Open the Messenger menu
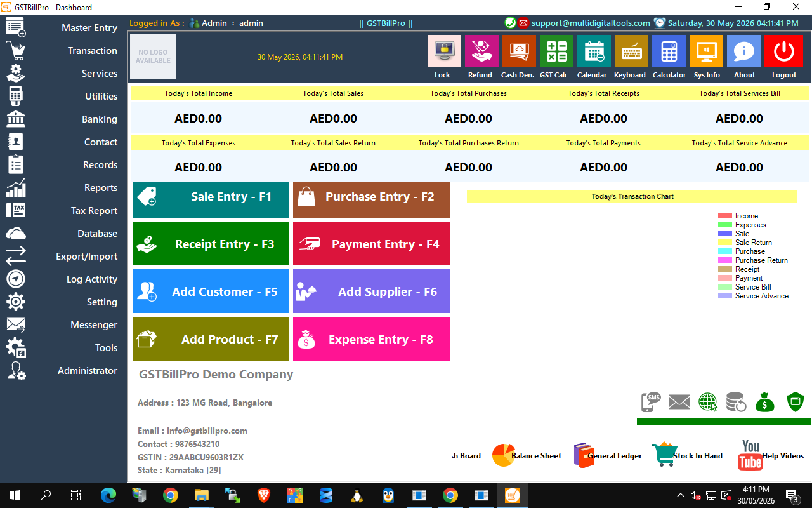Screen dimensions: 812x508 [94, 325]
